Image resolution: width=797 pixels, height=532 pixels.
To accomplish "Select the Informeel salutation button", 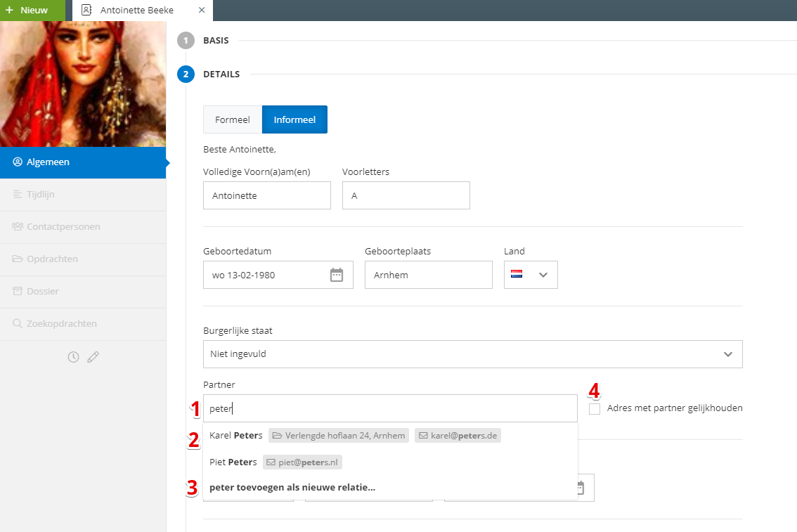I will tap(294, 120).
